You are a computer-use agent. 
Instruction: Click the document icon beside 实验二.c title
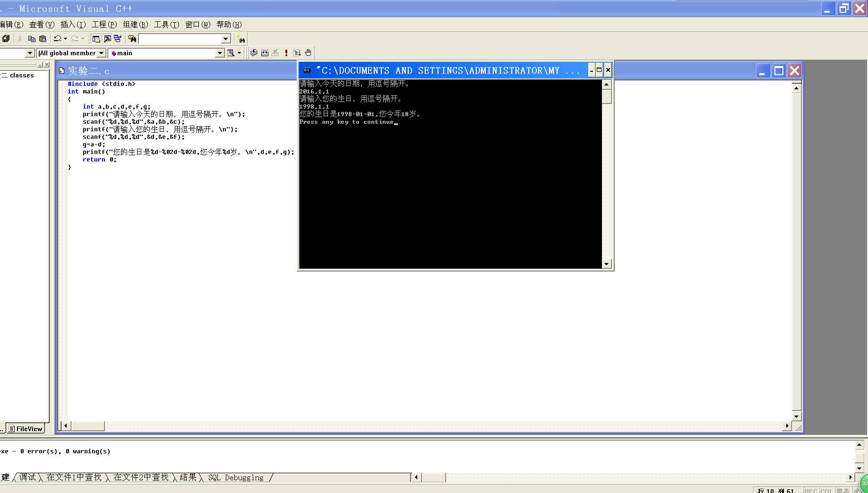[x=61, y=71]
